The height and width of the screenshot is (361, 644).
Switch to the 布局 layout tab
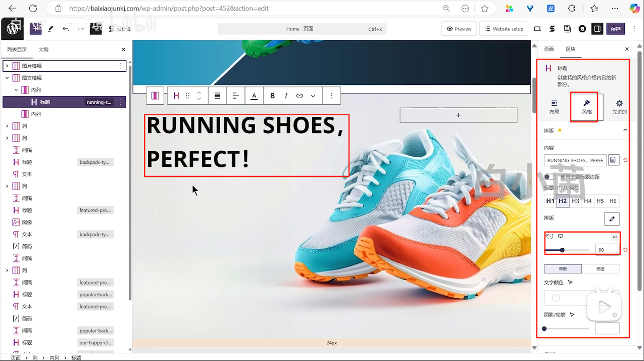pyautogui.click(x=554, y=107)
